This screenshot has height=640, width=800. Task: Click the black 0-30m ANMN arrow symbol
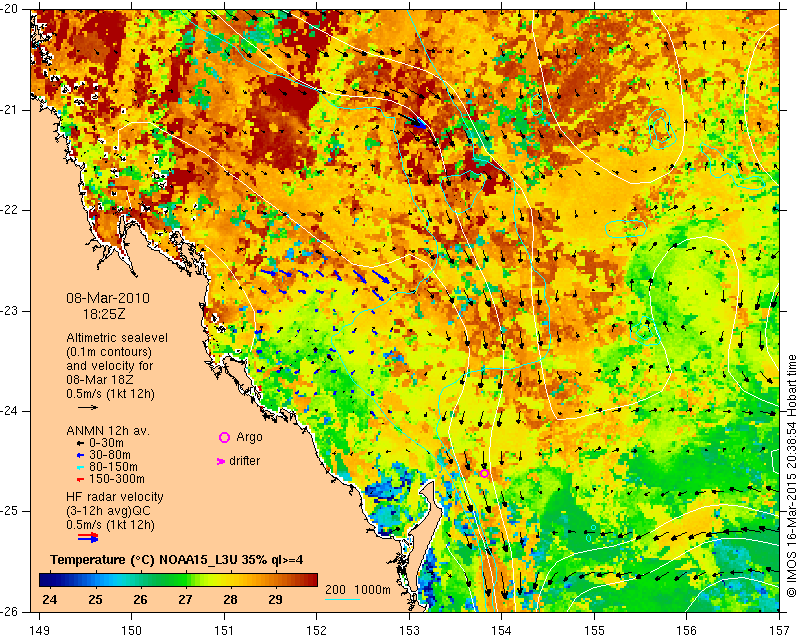click(80, 442)
